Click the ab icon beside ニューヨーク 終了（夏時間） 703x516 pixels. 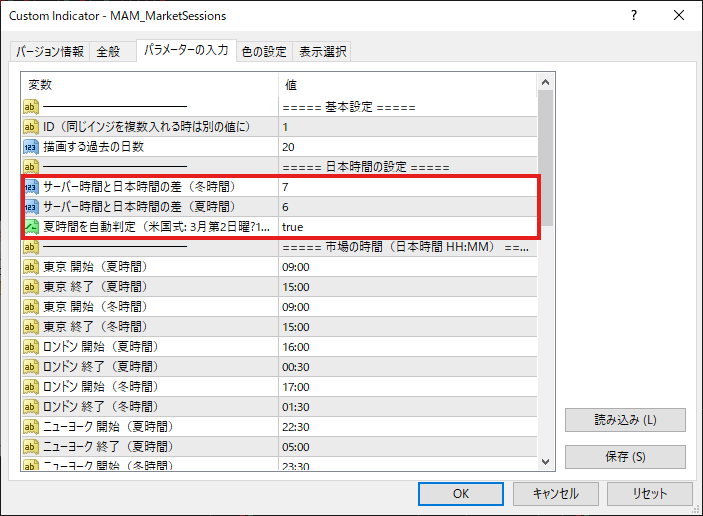[30, 447]
